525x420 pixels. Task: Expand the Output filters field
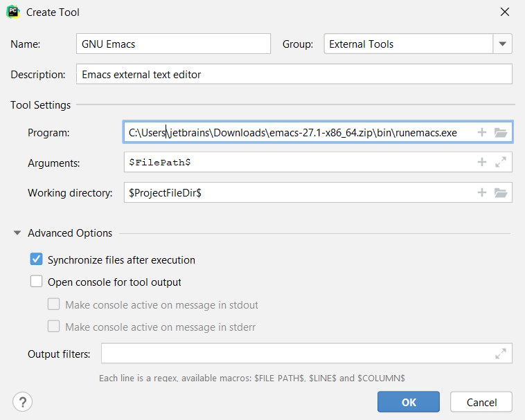click(x=501, y=354)
